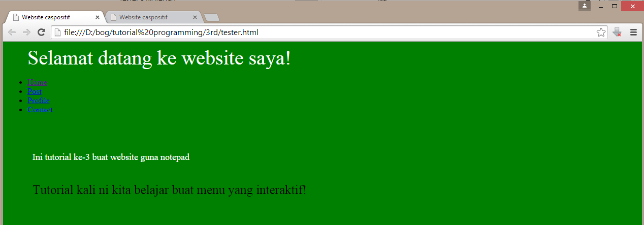Image resolution: width=644 pixels, height=225 pixels.
Task: Open the Chrome hamburger menu
Action: tap(633, 33)
